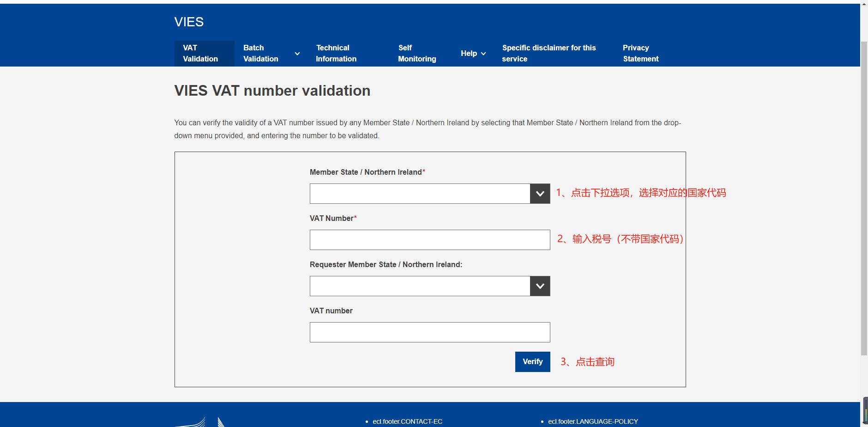Open the Privacy Statement page

(x=641, y=54)
